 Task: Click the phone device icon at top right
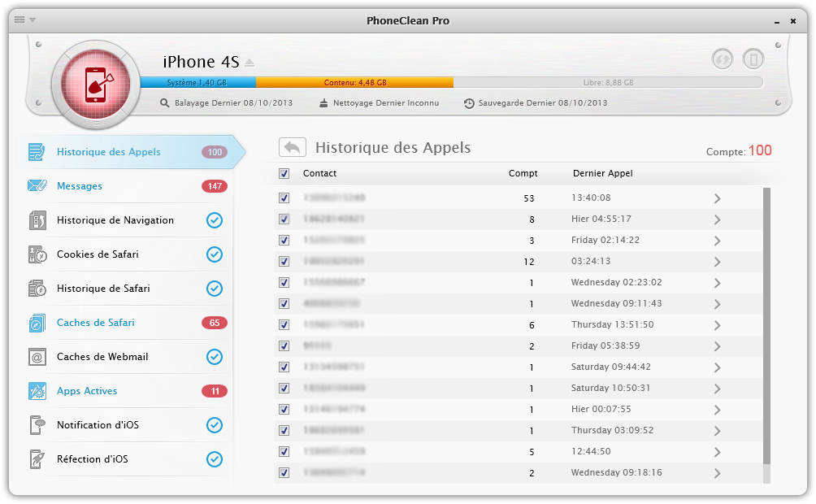[753, 59]
